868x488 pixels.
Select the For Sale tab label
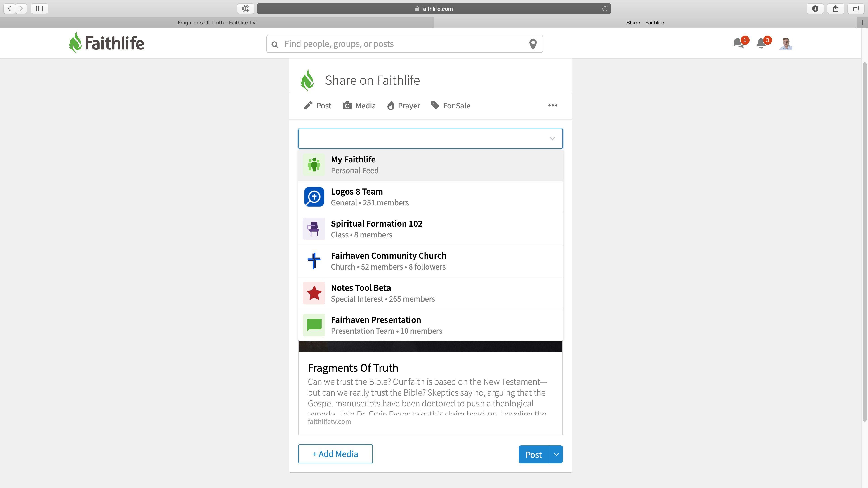pos(457,106)
